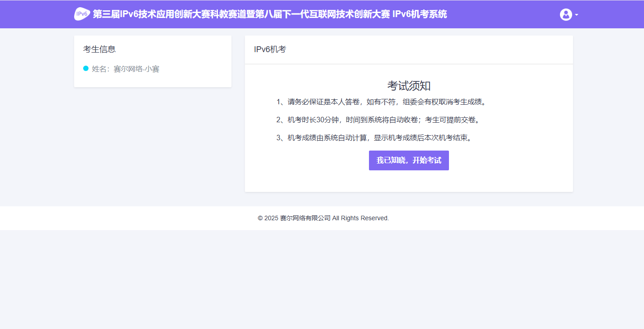Screen dimensions: 644x329
Task: Click the 考试须知 heading
Action: coord(409,86)
